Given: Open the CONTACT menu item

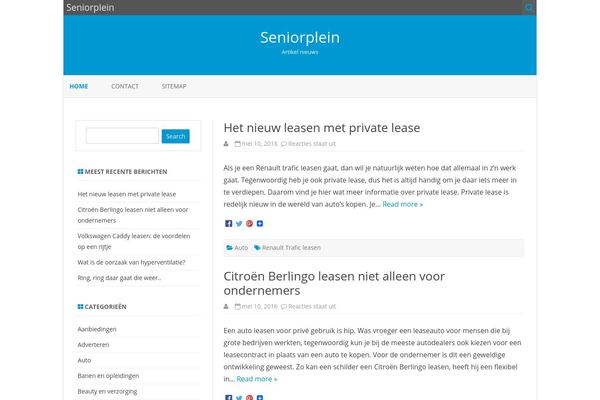Looking at the screenshot, I should 125,87.
